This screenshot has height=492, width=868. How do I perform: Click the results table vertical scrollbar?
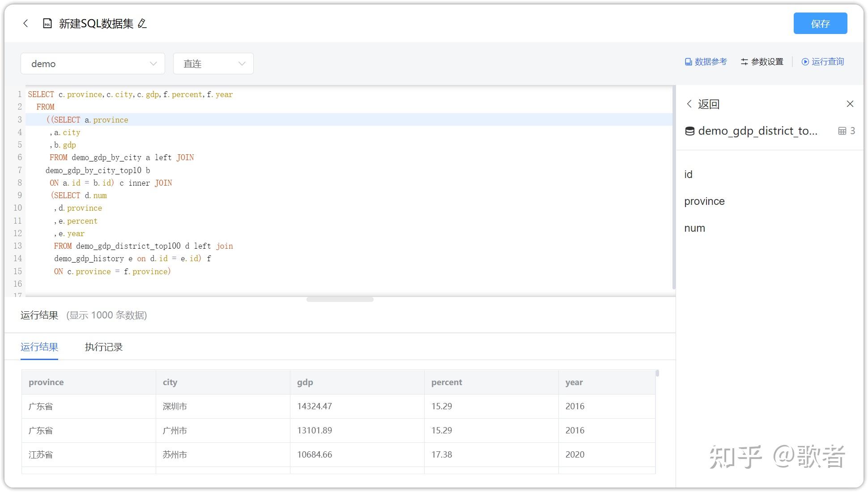[657, 373]
